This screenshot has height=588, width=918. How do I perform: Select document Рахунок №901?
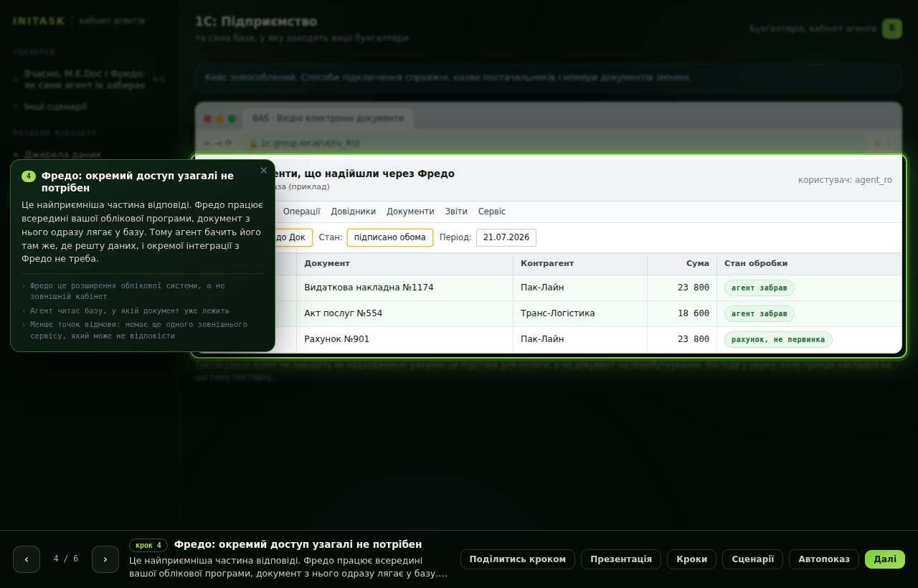(x=337, y=339)
